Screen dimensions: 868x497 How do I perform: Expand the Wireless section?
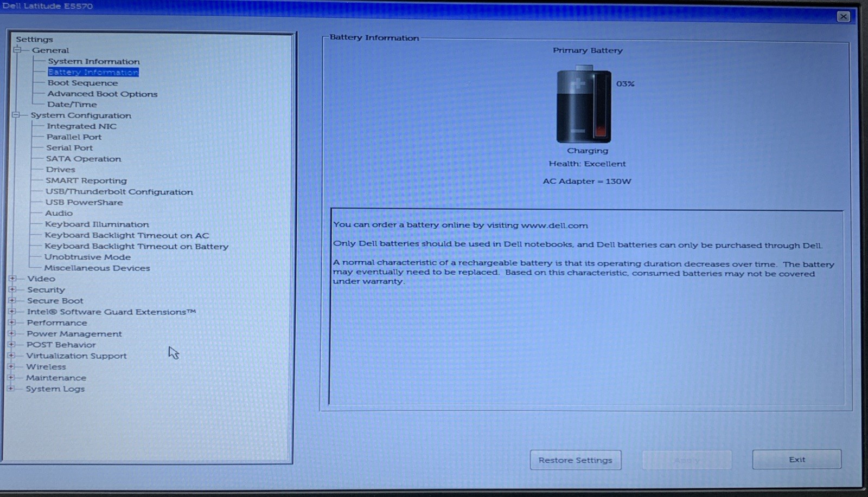[x=11, y=366]
